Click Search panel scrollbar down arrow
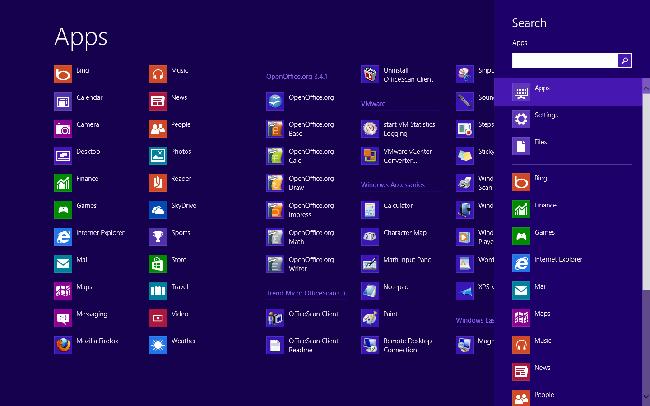This screenshot has width=650, height=406. click(x=646, y=396)
